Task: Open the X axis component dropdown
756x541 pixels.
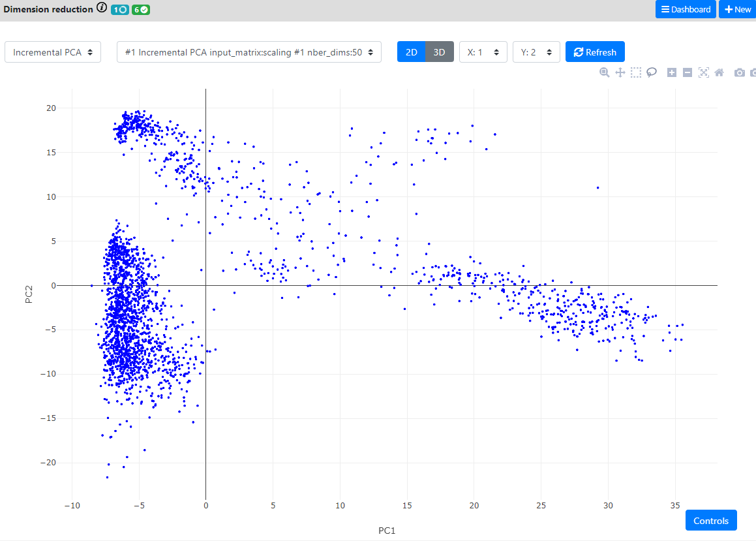Action: (x=483, y=52)
